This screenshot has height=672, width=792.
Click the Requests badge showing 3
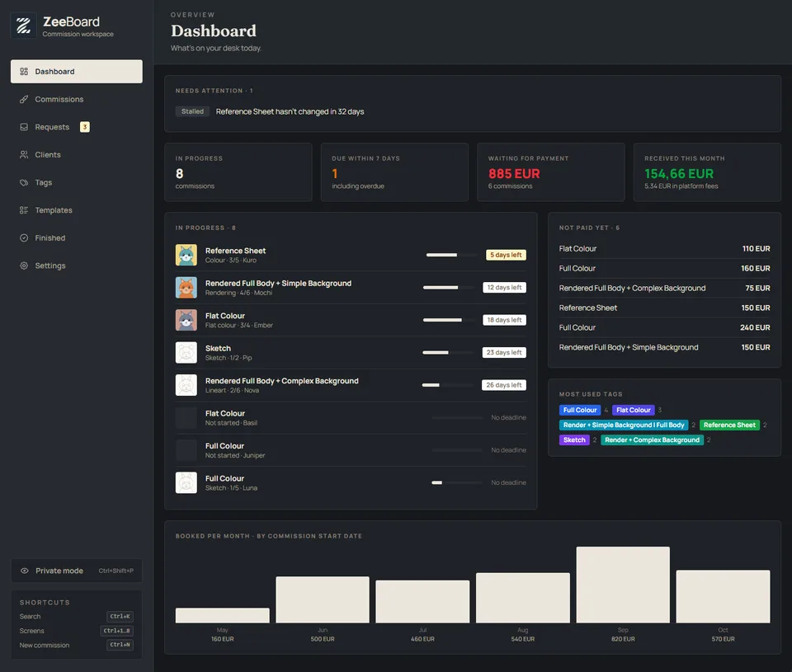coord(85,127)
